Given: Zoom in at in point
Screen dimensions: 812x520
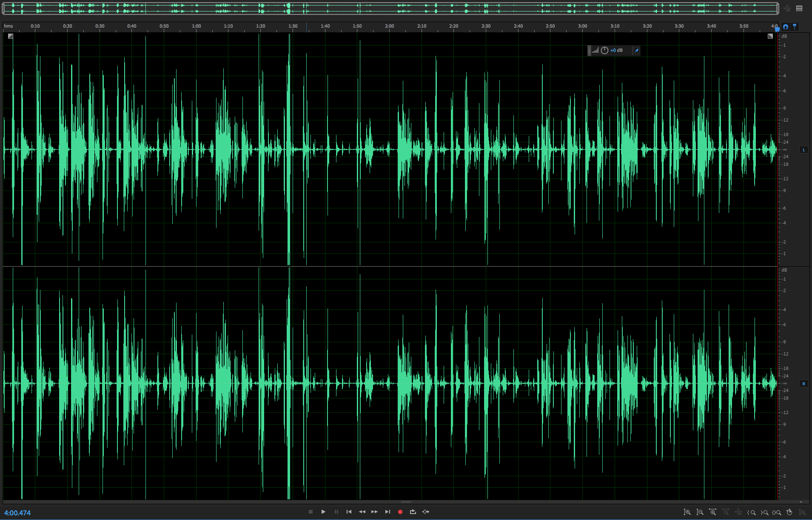Looking at the screenshot, I should 752,512.
